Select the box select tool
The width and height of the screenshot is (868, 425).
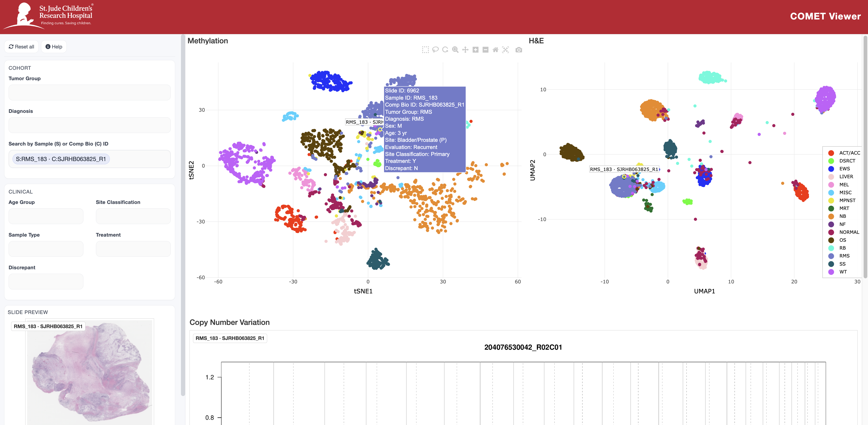[425, 50]
